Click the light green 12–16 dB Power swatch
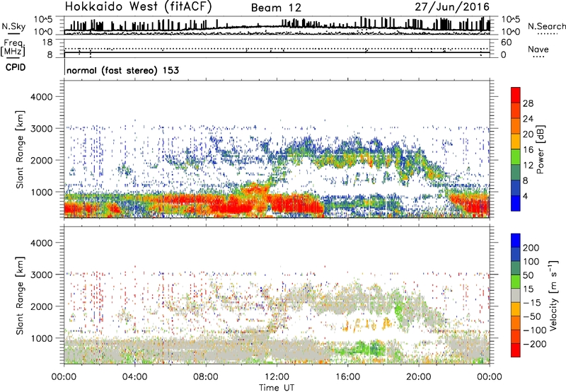 pos(516,156)
